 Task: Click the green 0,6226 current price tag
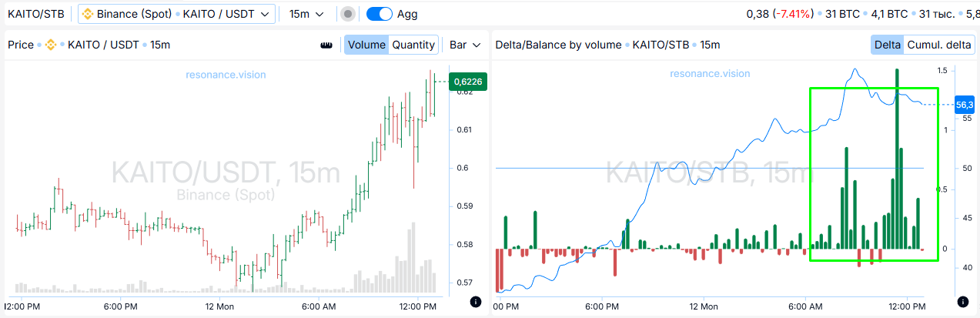[x=468, y=82]
